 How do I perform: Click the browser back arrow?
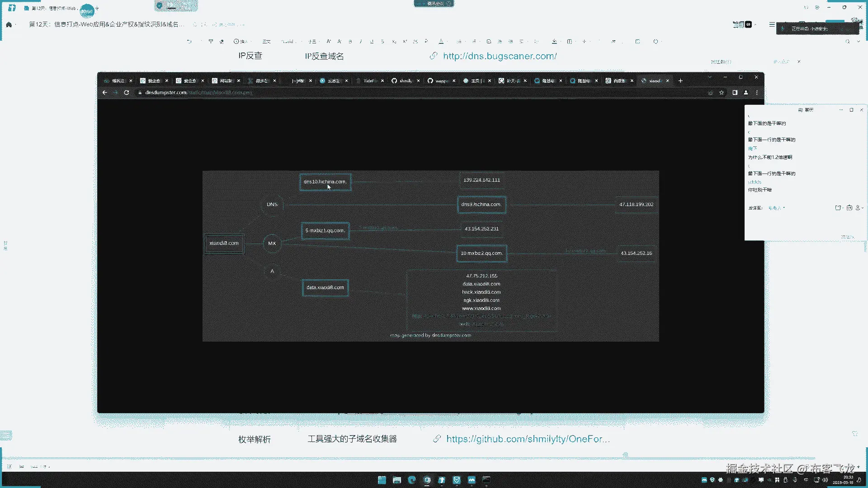(x=104, y=93)
